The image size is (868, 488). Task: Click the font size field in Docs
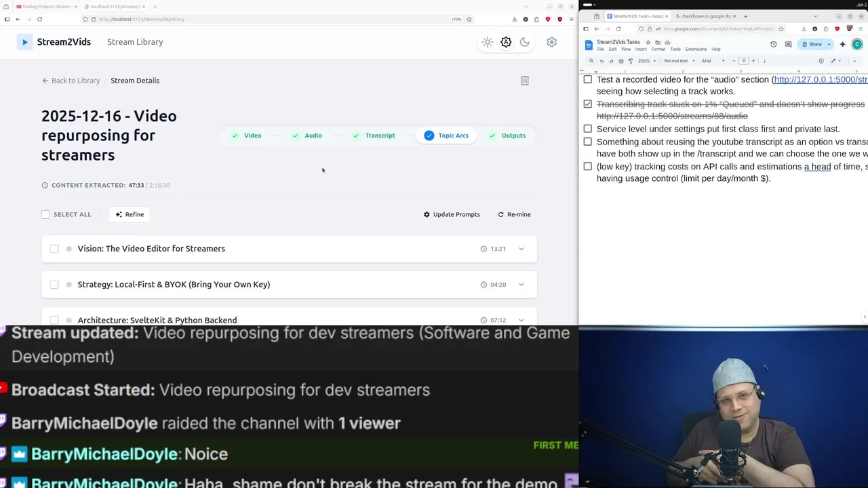click(743, 61)
